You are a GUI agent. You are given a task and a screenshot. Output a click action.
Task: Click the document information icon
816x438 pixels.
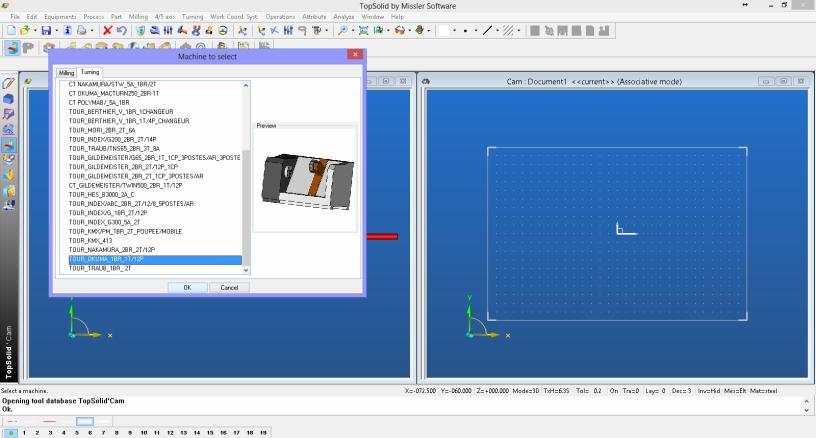(67, 31)
